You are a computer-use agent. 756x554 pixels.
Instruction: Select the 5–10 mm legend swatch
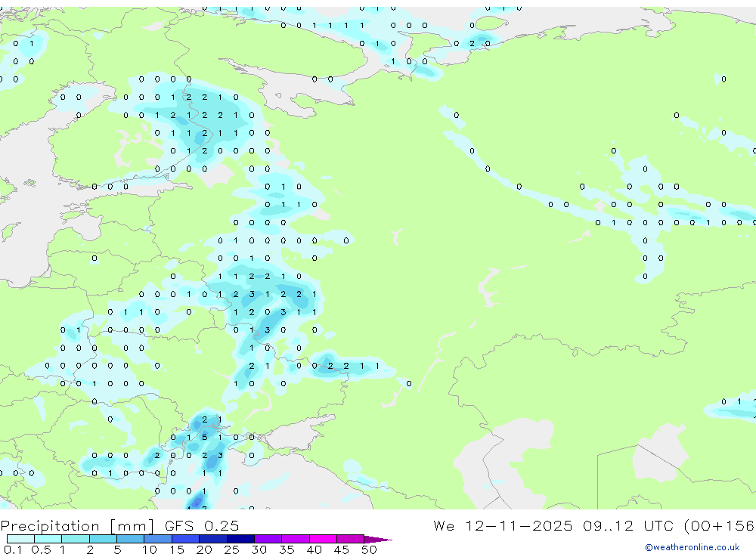point(131,539)
